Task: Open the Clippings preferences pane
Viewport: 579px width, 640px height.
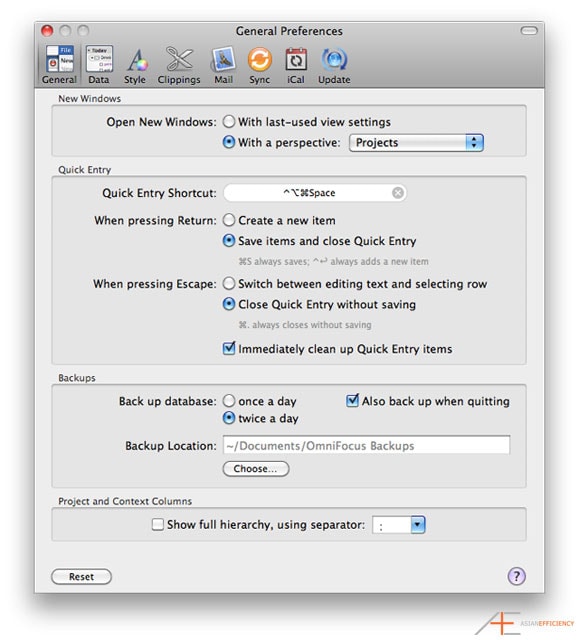Action: (179, 65)
